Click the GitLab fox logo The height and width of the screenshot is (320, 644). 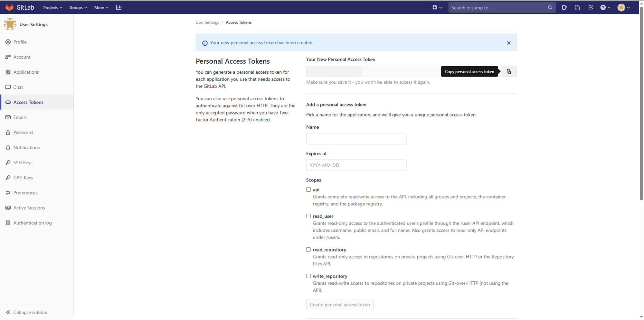click(x=9, y=7)
